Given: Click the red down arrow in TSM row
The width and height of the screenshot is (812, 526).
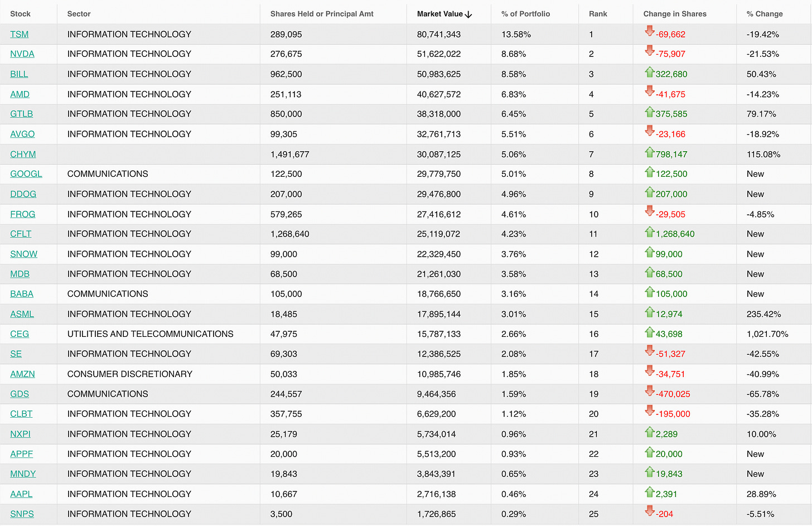Looking at the screenshot, I should point(649,32).
